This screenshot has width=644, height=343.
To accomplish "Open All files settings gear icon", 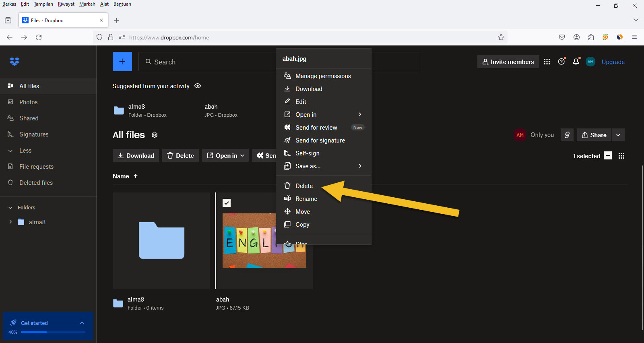I will tap(155, 135).
